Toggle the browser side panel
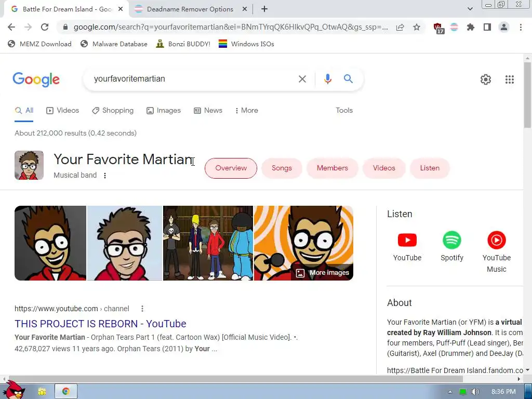 tap(487, 27)
